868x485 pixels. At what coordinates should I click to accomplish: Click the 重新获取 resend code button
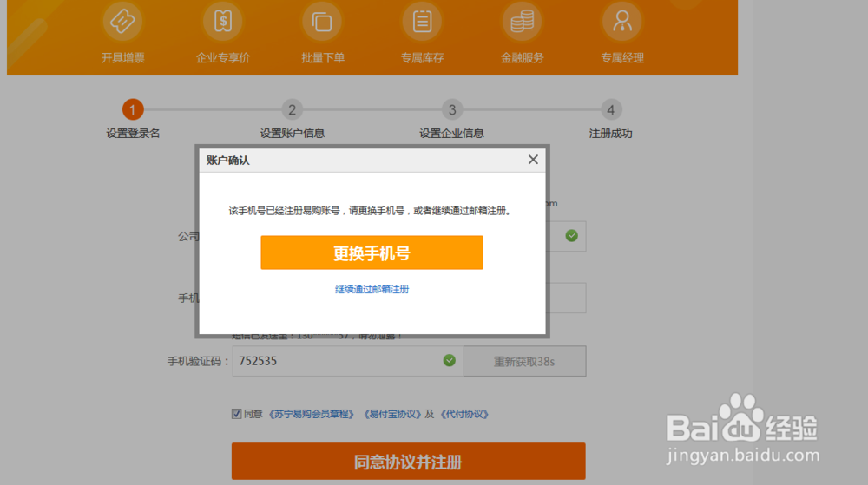(524, 361)
